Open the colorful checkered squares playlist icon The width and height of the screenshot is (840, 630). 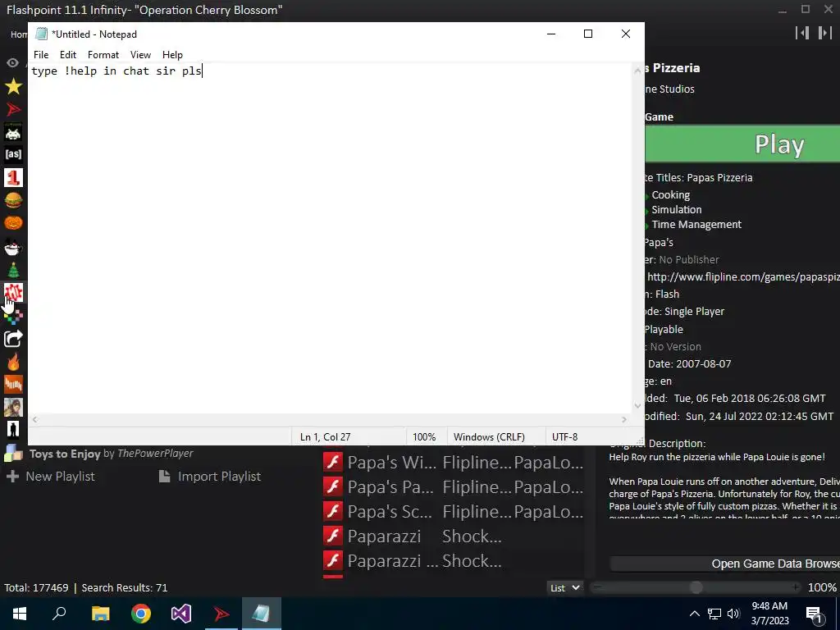point(13,316)
